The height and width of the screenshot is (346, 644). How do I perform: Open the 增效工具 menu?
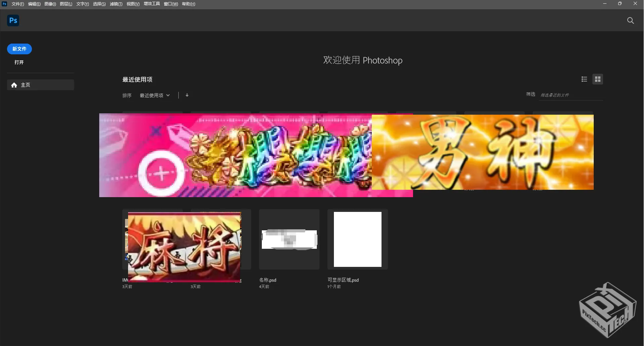point(152,4)
